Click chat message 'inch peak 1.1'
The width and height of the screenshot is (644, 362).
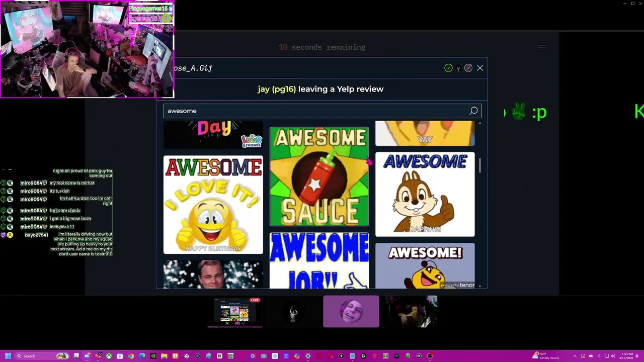[x=62, y=227]
